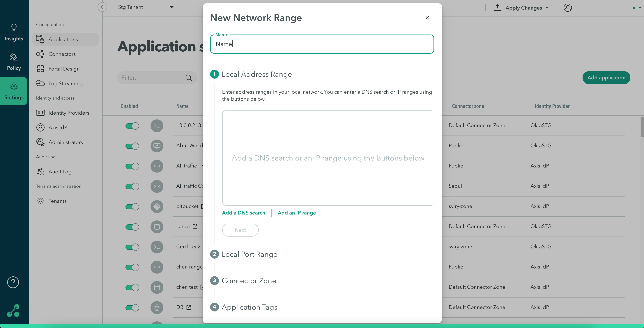Click into the Name input field
The height and width of the screenshot is (328, 644).
point(322,44)
